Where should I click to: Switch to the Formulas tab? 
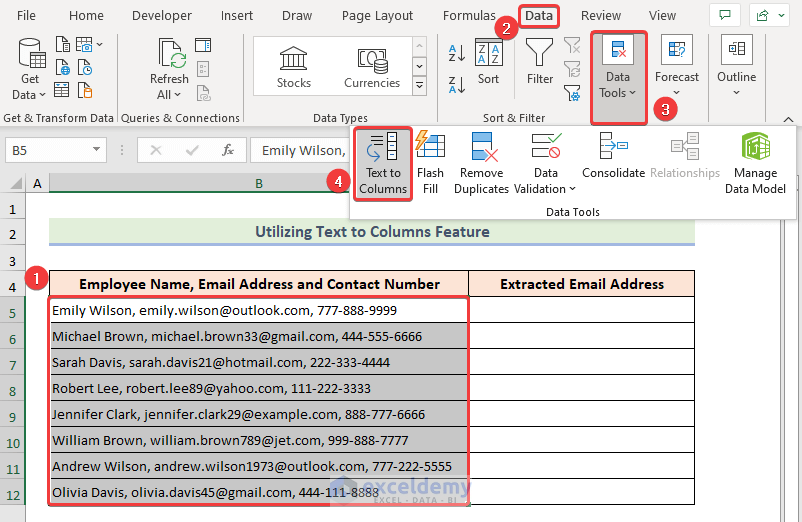469,16
